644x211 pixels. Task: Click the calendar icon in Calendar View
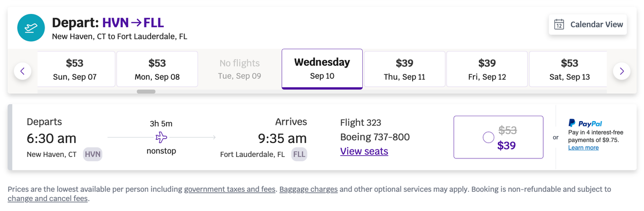[559, 25]
